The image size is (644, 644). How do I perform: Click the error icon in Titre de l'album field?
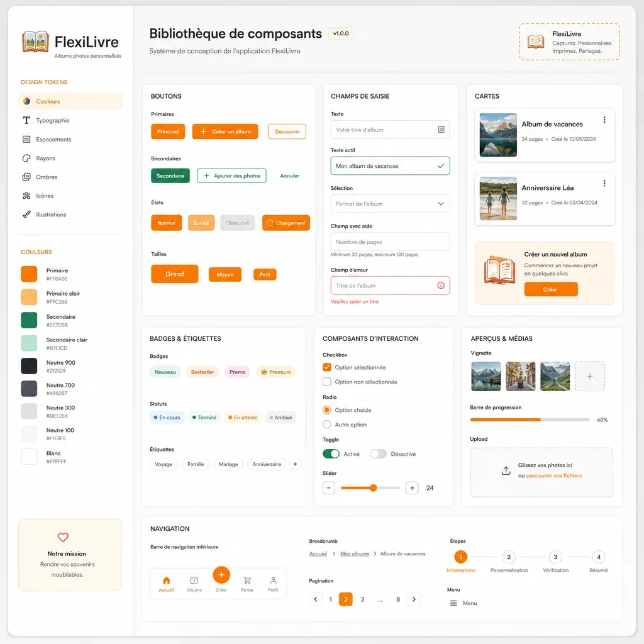441,286
